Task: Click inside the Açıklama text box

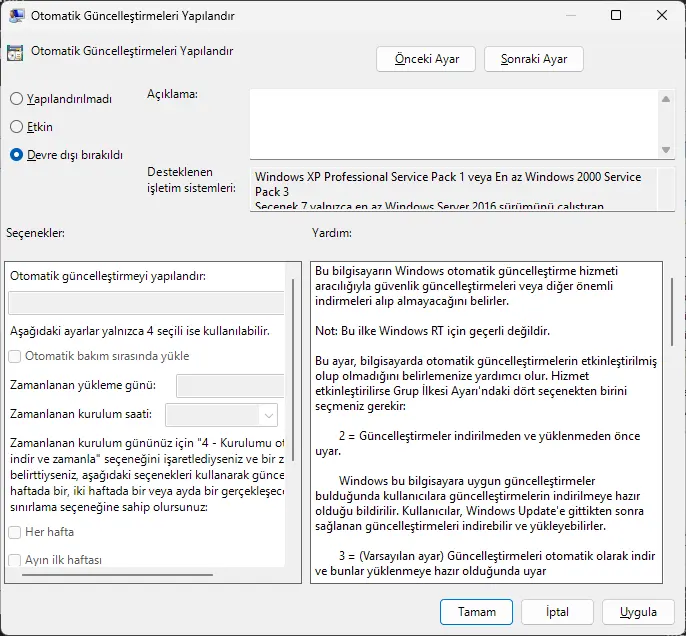Action: point(454,124)
